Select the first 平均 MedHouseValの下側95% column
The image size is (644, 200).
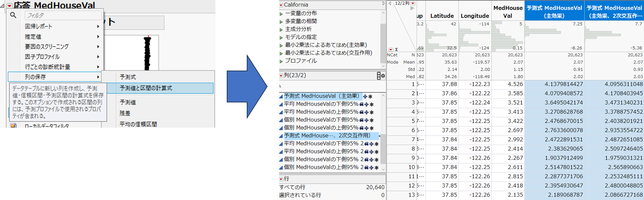click(321, 104)
